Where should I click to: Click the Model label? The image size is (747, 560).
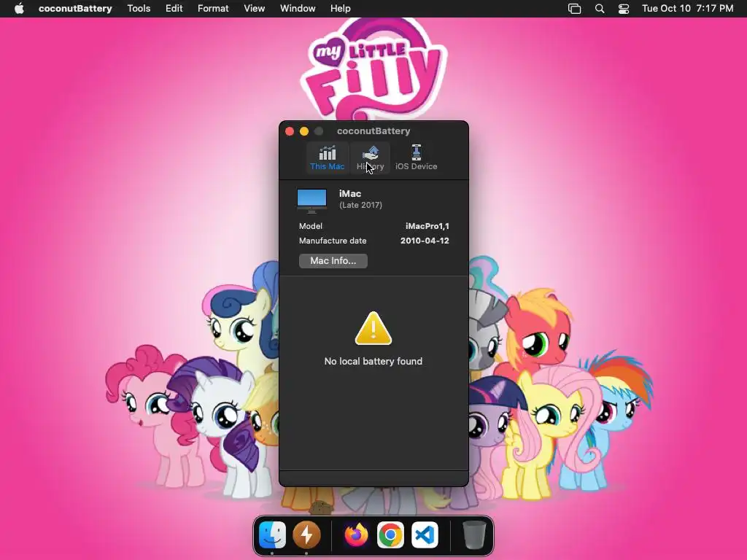tap(311, 226)
